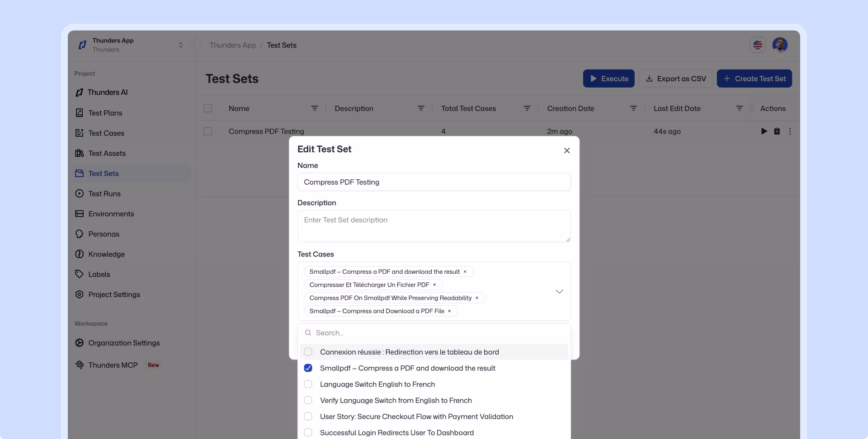Remove 'Preserving Readability' test case tag
The width and height of the screenshot is (868, 439).
click(476, 298)
